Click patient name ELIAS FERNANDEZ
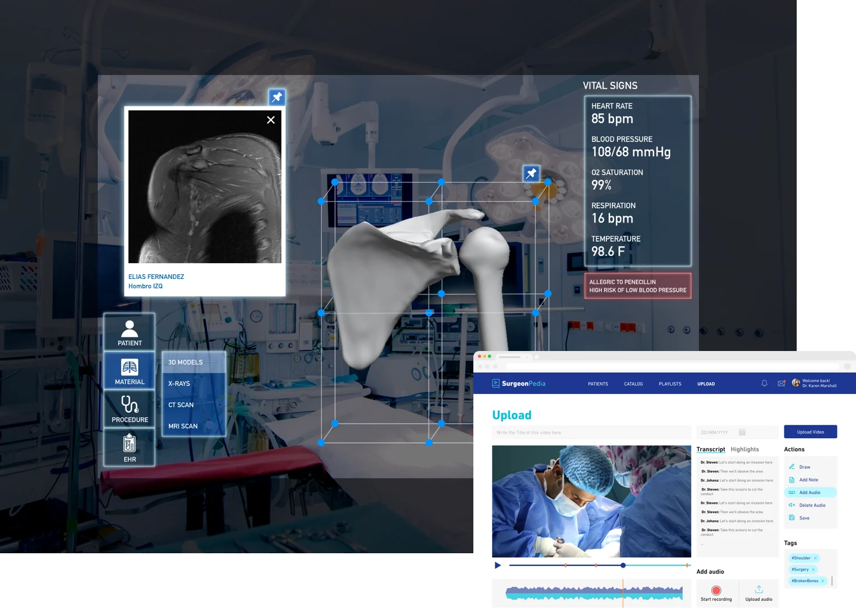The width and height of the screenshot is (856, 616). (x=156, y=277)
